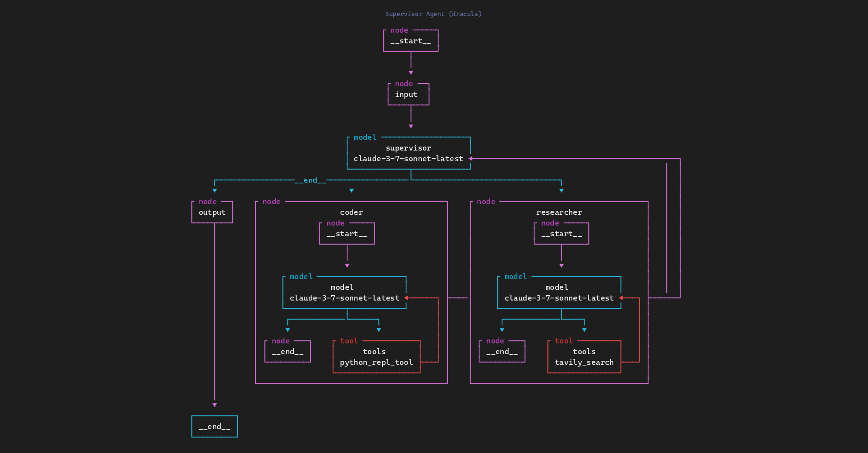Click the Supervisor Agent (dracula) title
The height and width of the screenshot is (453, 868).
point(433,14)
